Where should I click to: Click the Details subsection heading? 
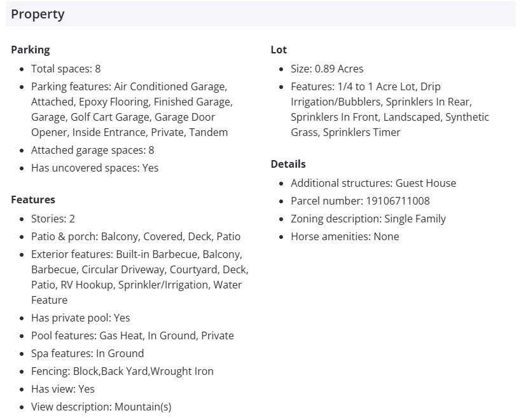tap(288, 164)
